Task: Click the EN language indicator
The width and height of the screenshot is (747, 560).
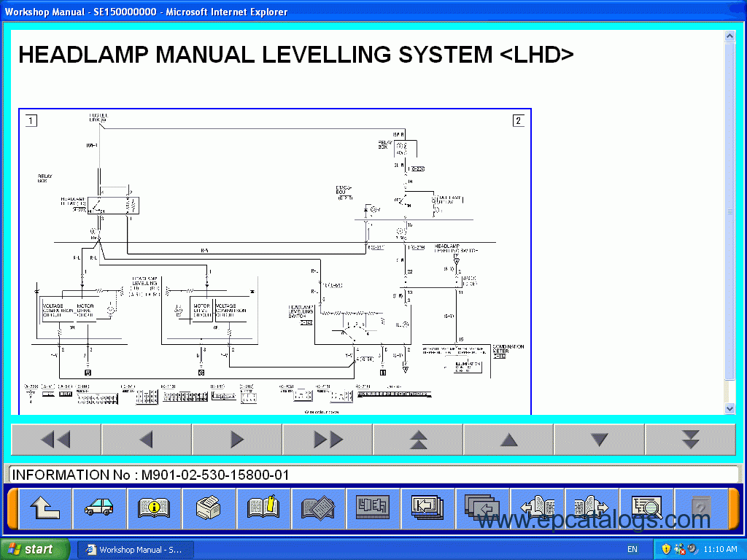Action: (x=632, y=549)
